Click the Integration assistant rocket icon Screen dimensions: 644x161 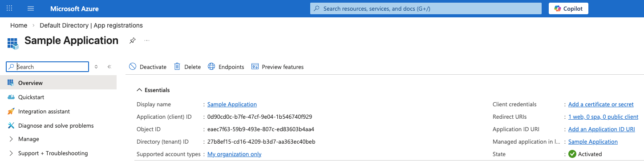pos(11,111)
